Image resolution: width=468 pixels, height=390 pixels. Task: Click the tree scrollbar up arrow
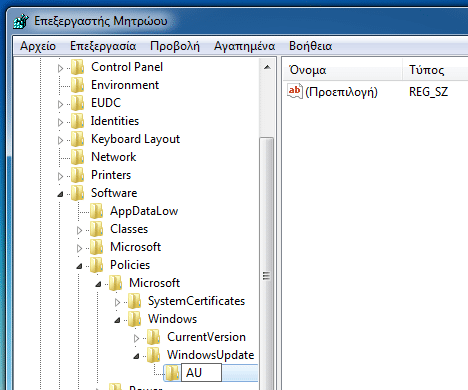(267, 67)
